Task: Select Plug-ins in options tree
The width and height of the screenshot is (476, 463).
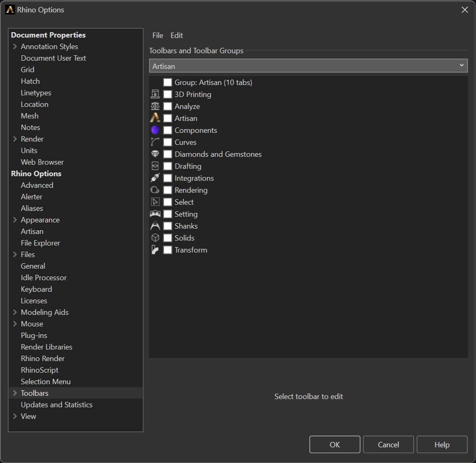Action: (x=34, y=335)
